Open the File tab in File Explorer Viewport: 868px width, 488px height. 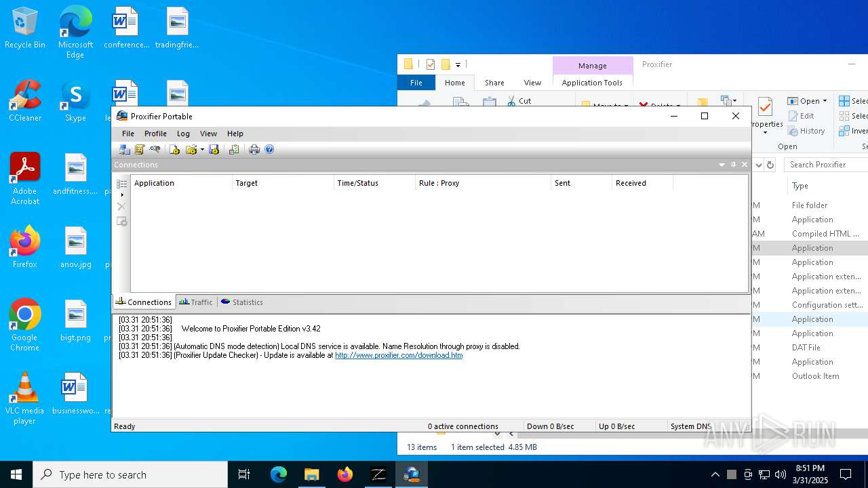pyautogui.click(x=416, y=83)
